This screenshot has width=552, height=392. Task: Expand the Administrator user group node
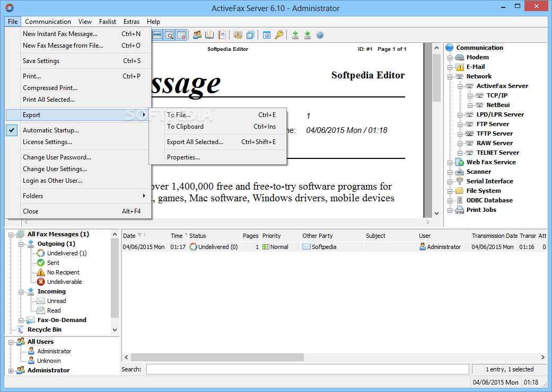point(11,371)
